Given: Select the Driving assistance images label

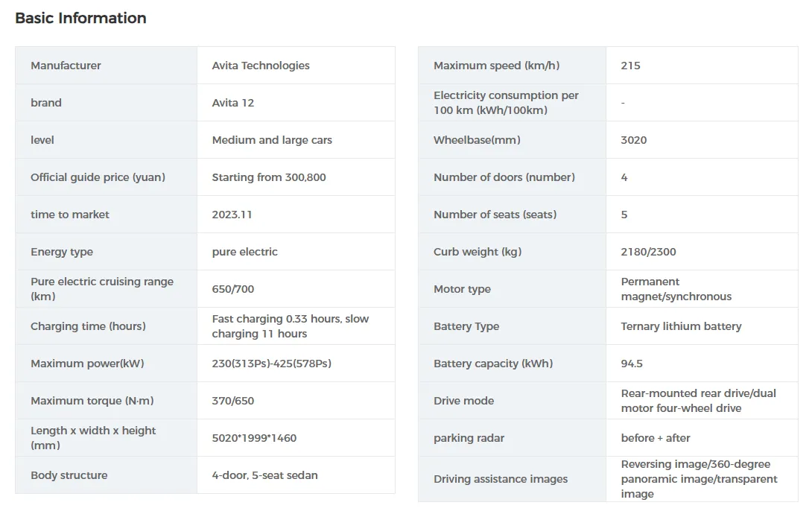Looking at the screenshot, I should pyautogui.click(x=501, y=479).
